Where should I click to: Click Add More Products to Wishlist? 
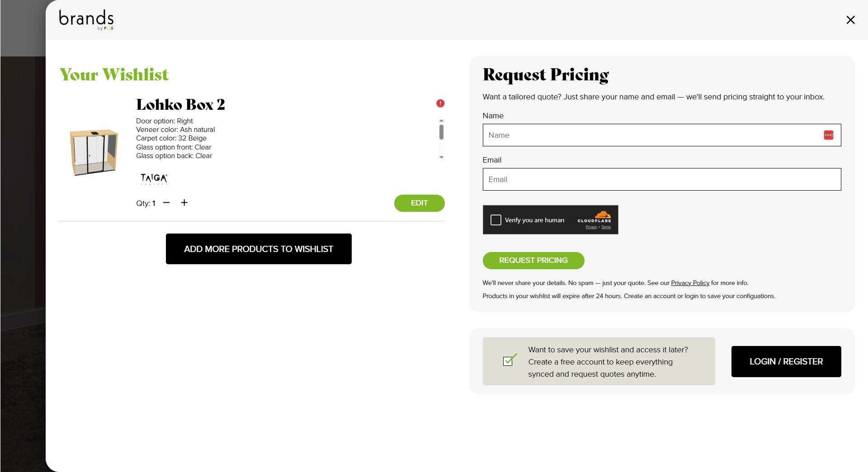pyautogui.click(x=259, y=249)
